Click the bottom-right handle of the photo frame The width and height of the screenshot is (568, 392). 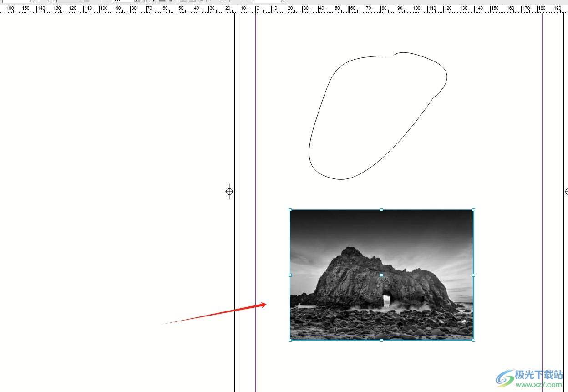tap(473, 340)
